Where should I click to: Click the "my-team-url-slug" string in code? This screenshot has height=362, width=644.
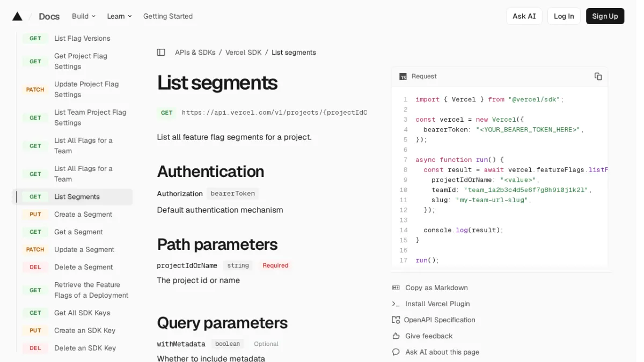coord(492,200)
